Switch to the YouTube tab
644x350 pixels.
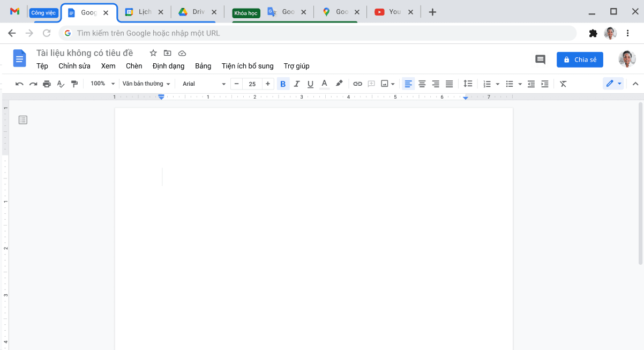tap(394, 12)
